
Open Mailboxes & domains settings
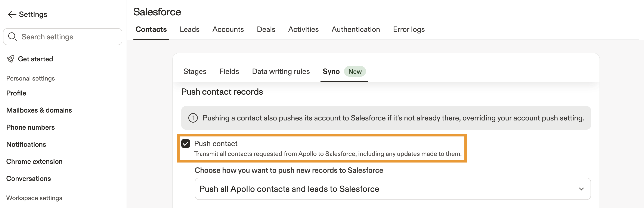(x=39, y=110)
